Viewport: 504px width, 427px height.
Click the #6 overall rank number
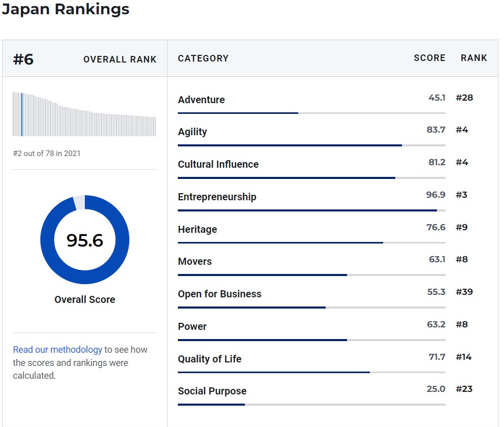pos(23,59)
